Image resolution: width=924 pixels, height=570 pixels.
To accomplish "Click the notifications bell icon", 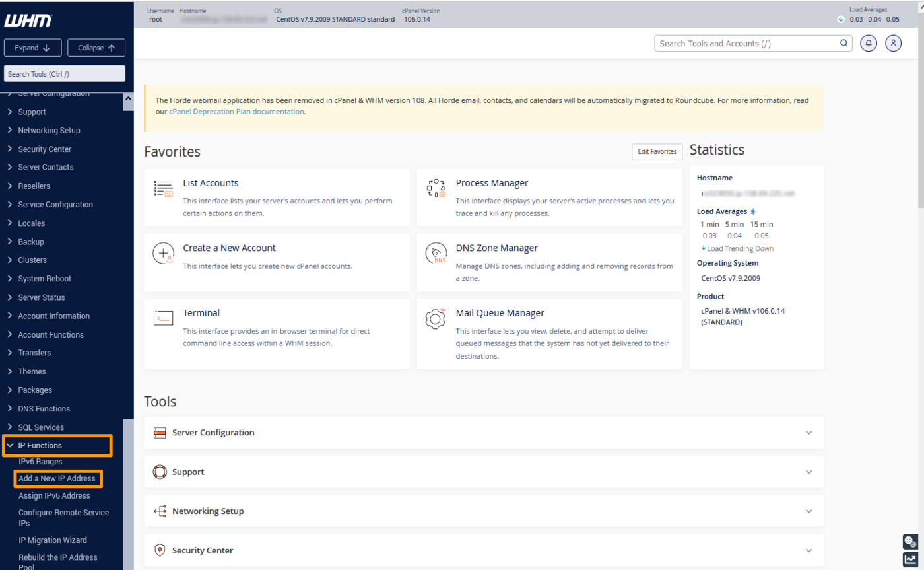I will pyautogui.click(x=869, y=43).
